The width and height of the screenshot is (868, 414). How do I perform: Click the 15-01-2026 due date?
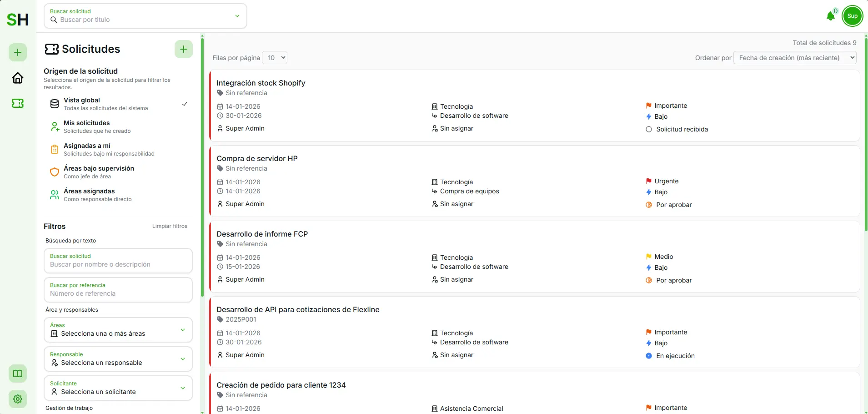coord(243,267)
